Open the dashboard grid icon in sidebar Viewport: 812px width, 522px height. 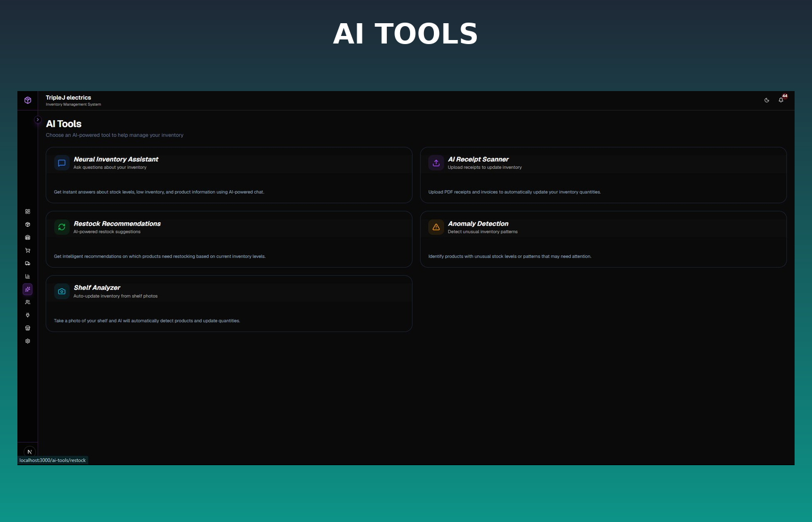tap(27, 212)
